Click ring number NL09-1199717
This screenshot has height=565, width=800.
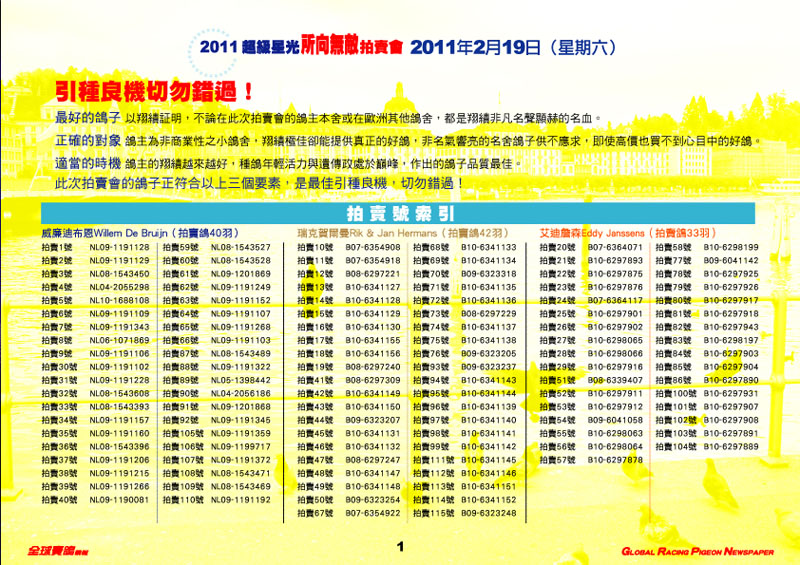(x=241, y=447)
